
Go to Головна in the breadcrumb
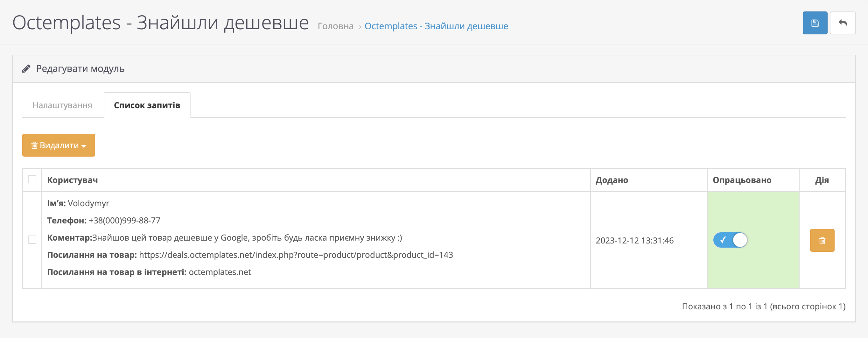point(335,26)
